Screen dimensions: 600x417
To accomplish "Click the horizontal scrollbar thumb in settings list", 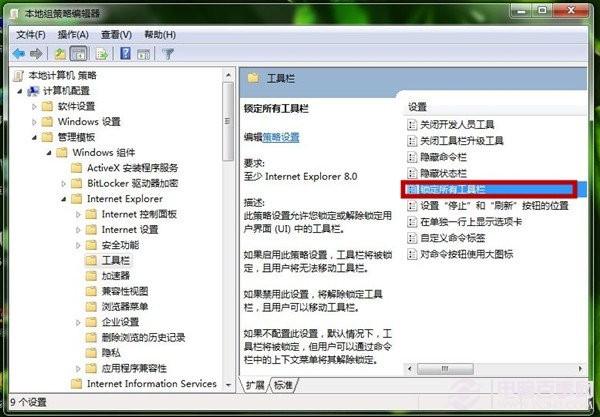I will click(445, 369).
